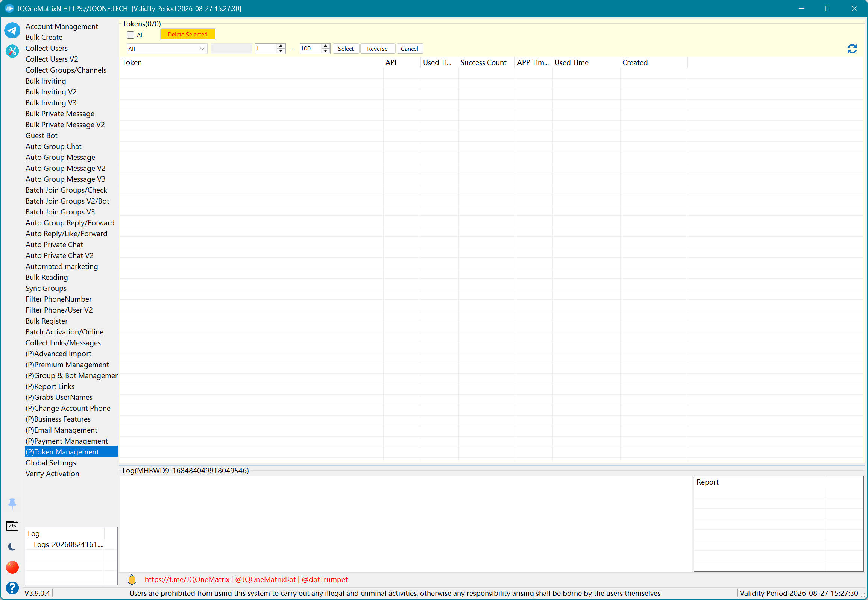The image size is (868, 600).
Task: Click the Reverse selection button
Action: coord(377,49)
